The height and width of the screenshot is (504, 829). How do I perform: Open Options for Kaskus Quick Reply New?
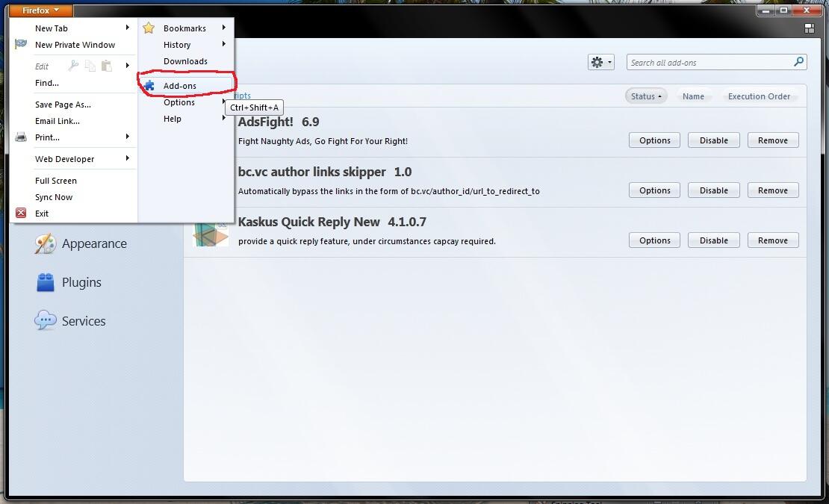coord(654,240)
